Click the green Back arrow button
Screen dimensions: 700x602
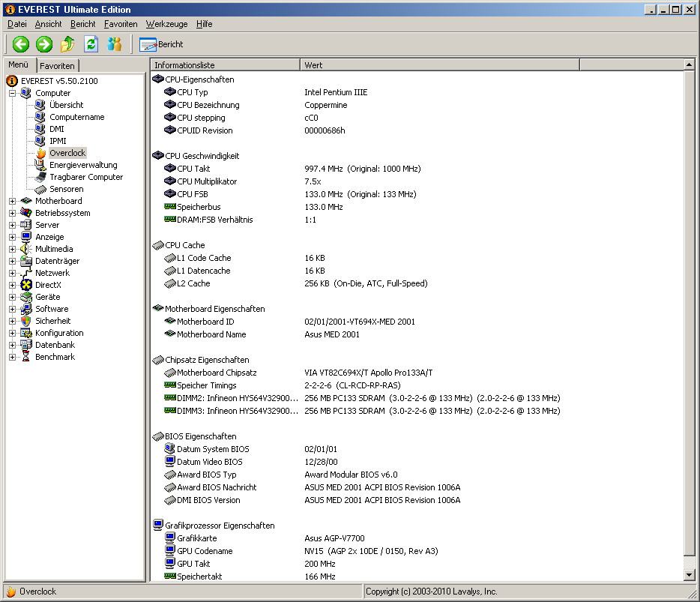(x=20, y=44)
